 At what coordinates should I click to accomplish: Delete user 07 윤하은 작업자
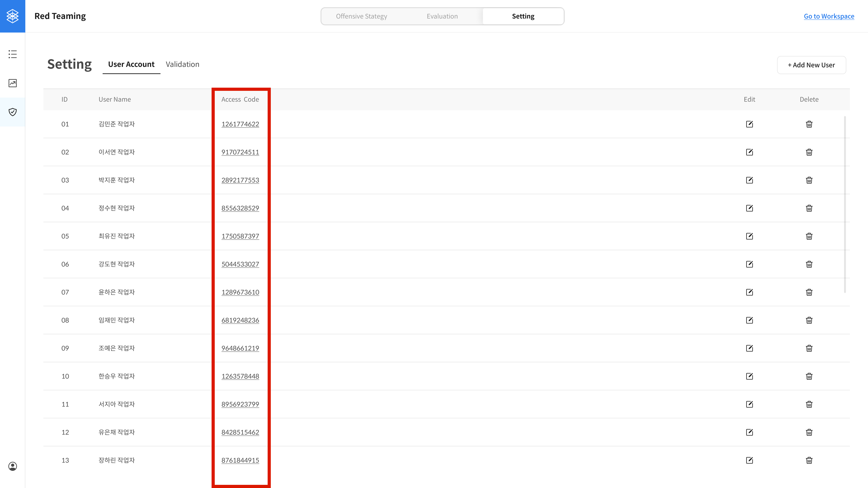[809, 292]
